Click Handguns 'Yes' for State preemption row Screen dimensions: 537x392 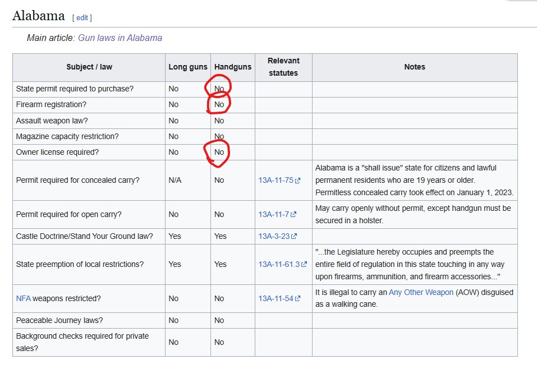221,265
